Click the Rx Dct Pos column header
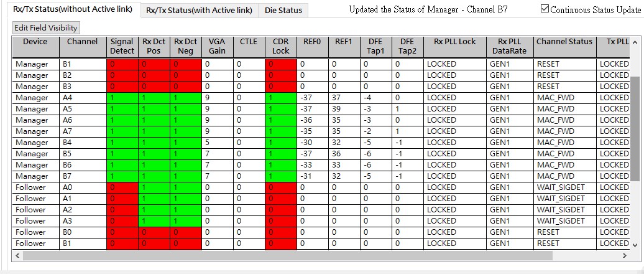Screen dimensions: 644x274 (154, 47)
